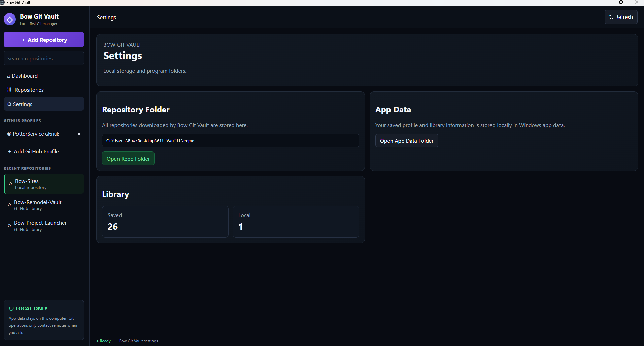Viewport: 644px width, 346px height.
Task: Click the repository folder path field
Action: pyautogui.click(x=230, y=141)
